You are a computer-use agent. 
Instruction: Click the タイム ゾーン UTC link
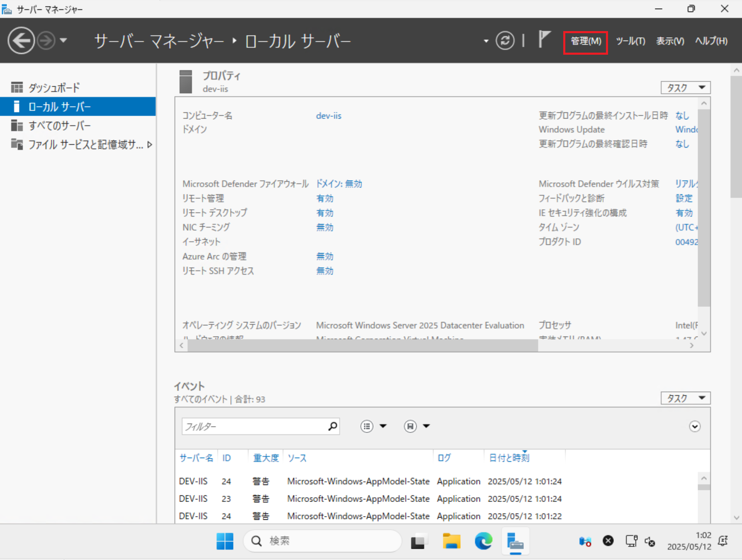tap(686, 227)
